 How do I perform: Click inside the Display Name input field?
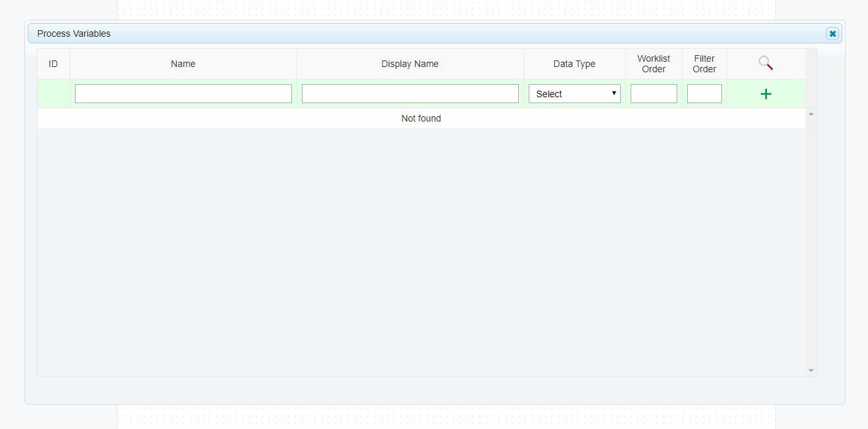(410, 93)
